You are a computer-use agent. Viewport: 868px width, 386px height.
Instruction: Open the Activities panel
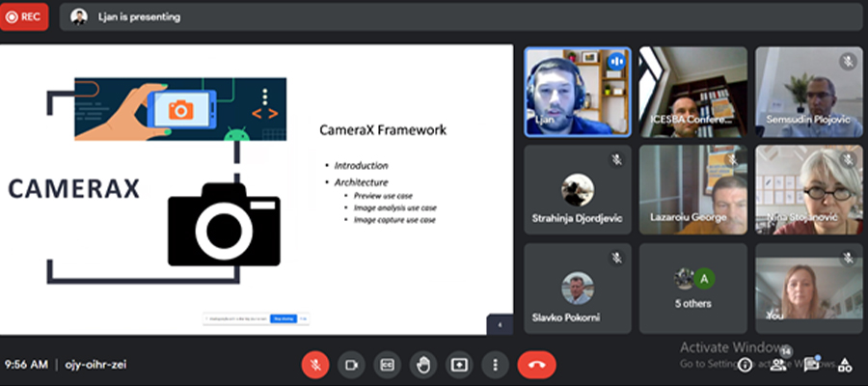click(845, 365)
